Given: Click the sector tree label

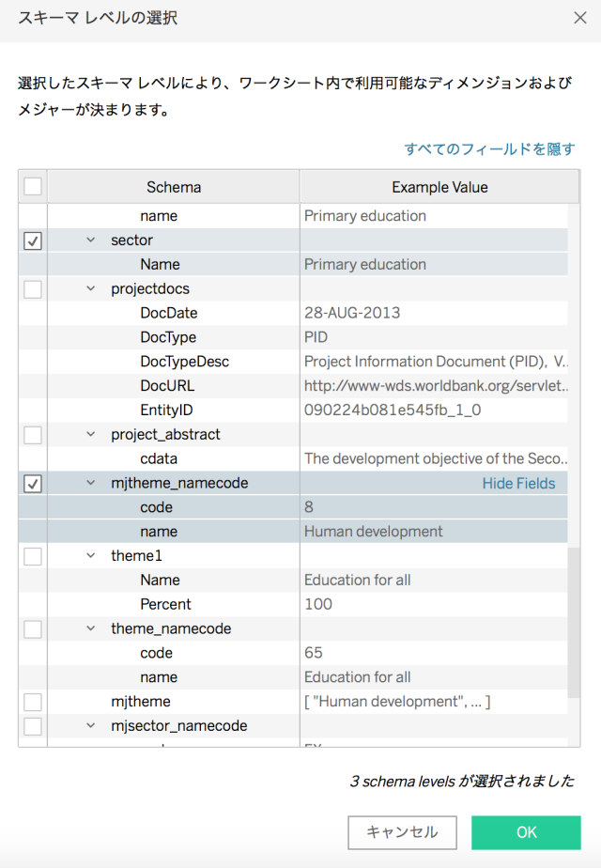Looking at the screenshot, I should coord(131,240).
